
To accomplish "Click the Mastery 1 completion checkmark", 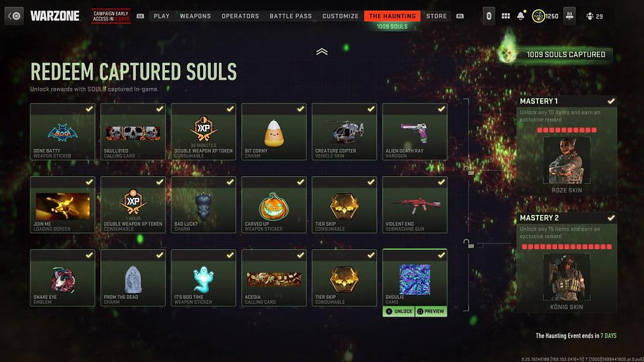I will (611, 101).
